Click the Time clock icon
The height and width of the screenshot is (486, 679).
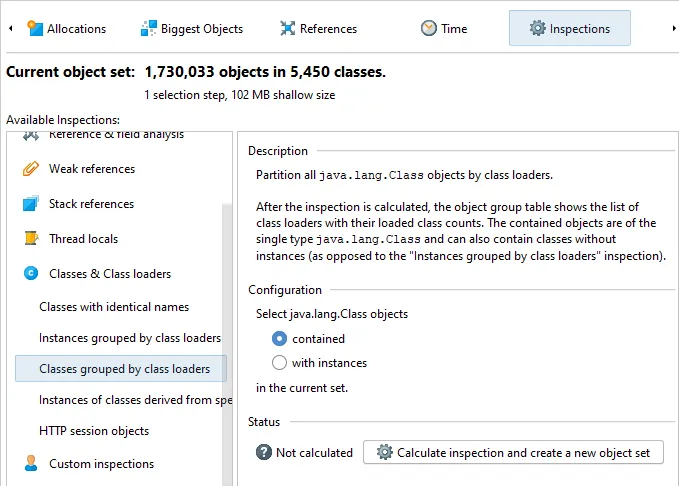point(428,28)
